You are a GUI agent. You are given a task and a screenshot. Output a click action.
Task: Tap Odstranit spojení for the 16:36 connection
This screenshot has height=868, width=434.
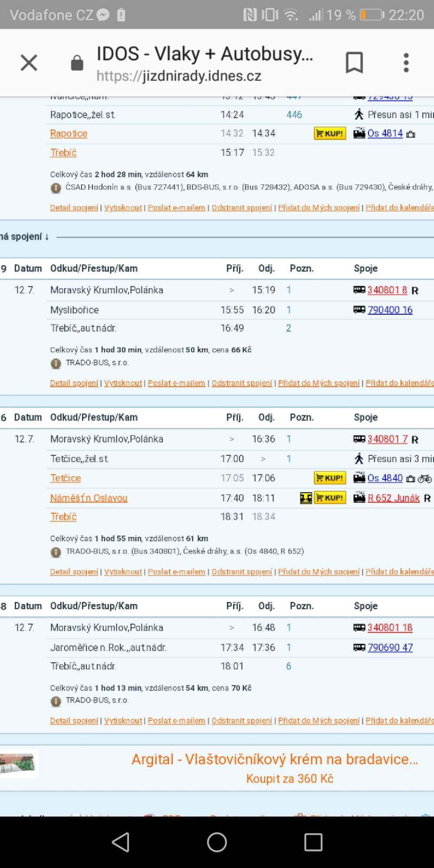(242, 572)
